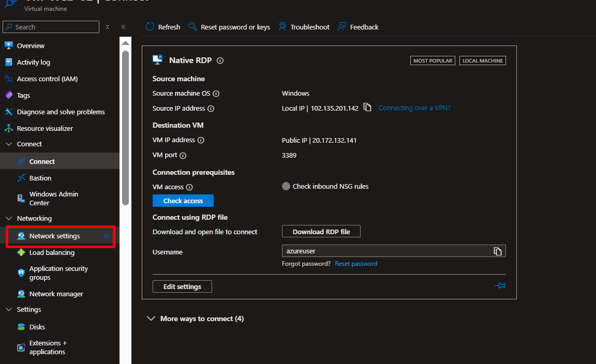Copy the source IP address
596x364 pixels.
click(367, 108)
